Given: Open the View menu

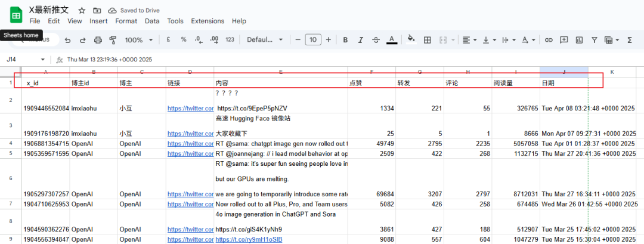Looking at the screenshot, I should pyautogui.click(x=75, y=21).
